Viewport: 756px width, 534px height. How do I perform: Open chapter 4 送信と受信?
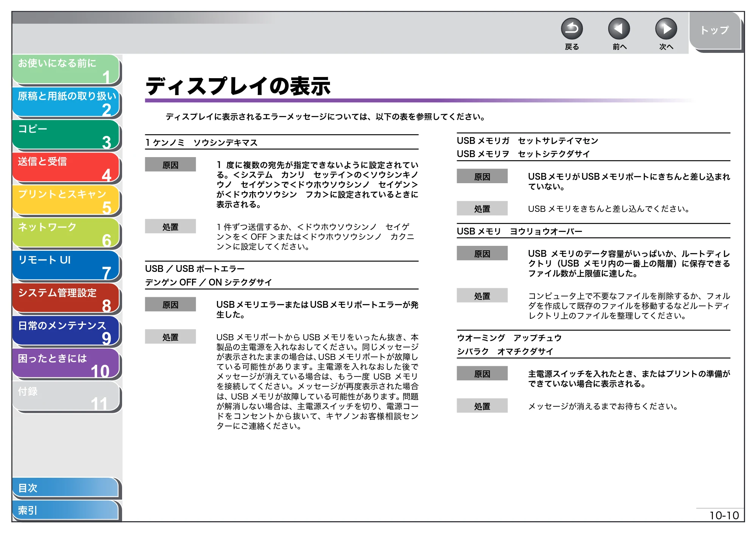coord(66,167)
